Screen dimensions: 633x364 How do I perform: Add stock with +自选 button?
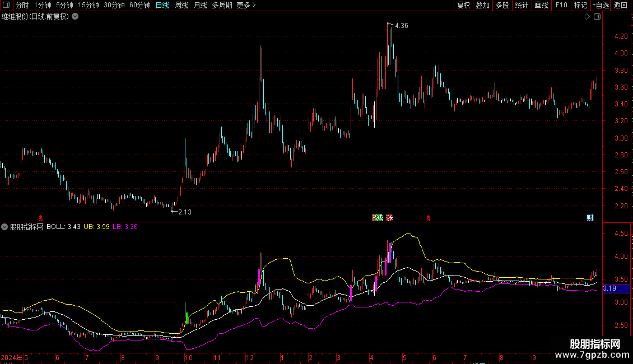[600, 6]
